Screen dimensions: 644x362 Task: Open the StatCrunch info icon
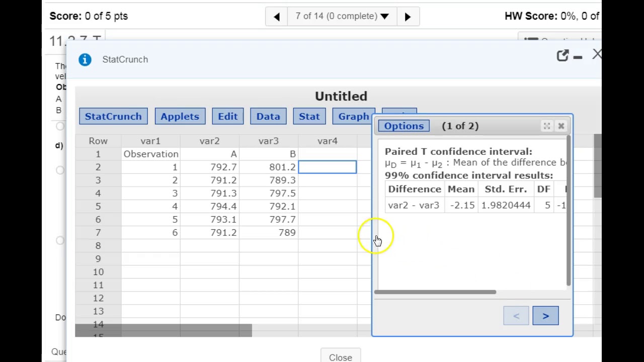[x=85, y=59]
